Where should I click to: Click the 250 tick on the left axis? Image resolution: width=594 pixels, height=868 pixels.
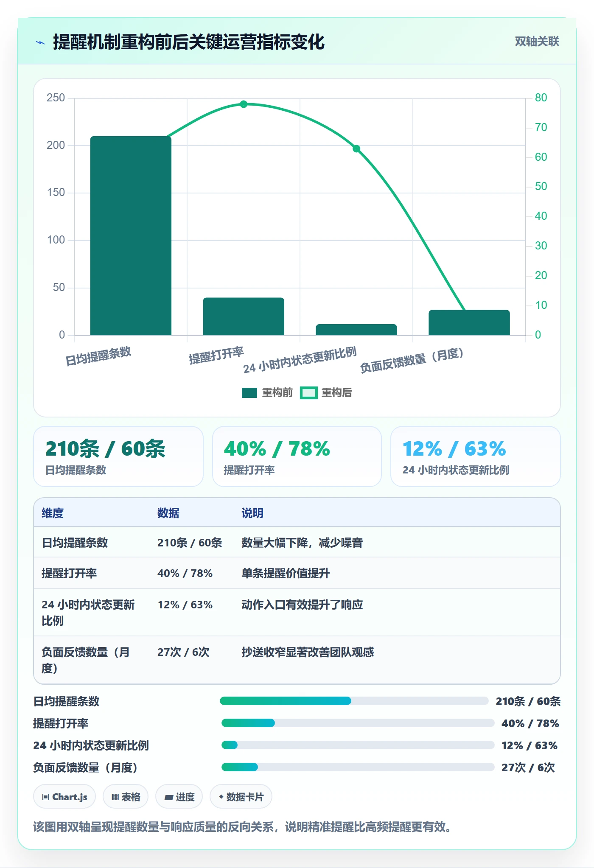click(x=56, y=98)
